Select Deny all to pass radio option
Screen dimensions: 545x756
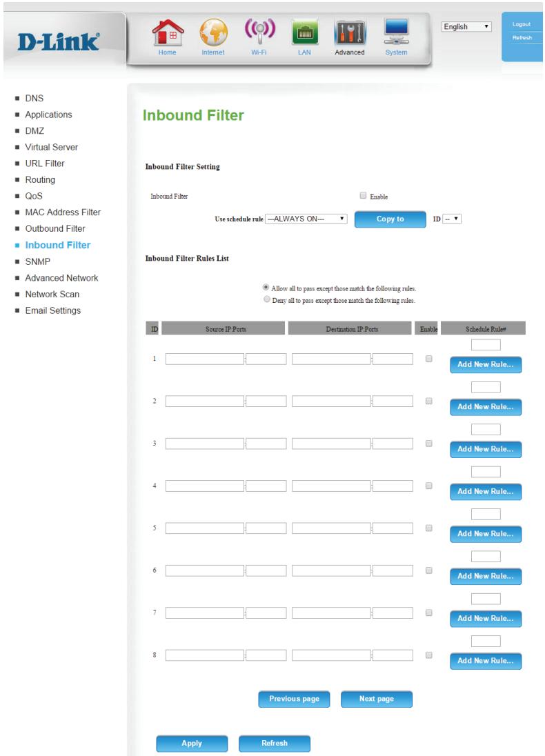click(267, 299)
